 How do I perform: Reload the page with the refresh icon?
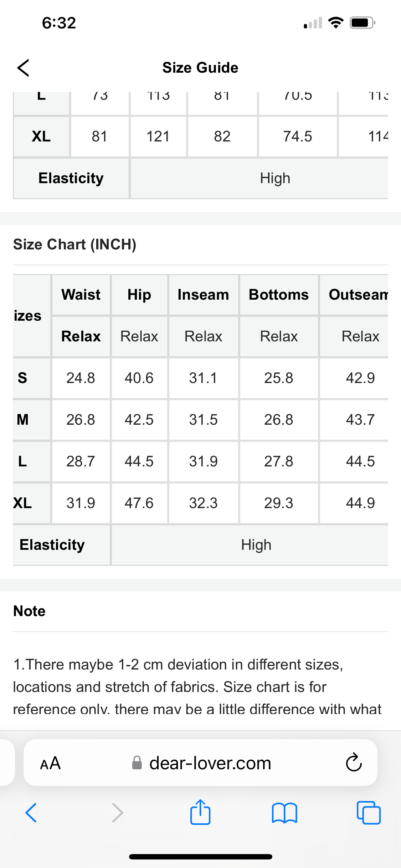[x=354, y=763]
